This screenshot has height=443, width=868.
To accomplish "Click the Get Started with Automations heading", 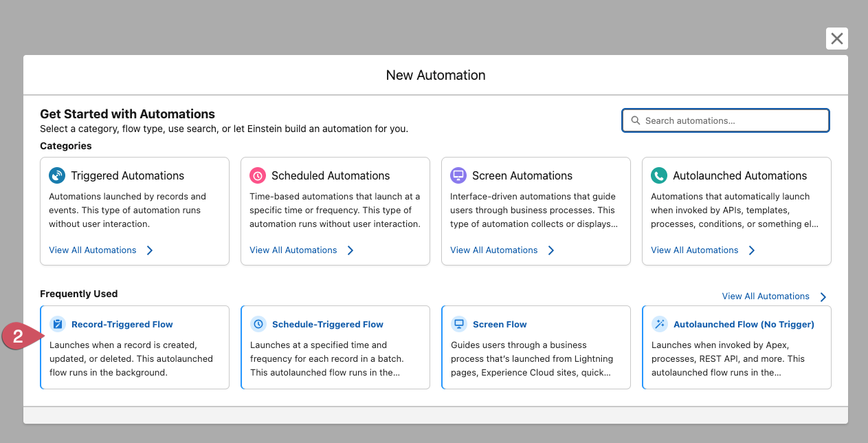I will click(x=128, y=114).
